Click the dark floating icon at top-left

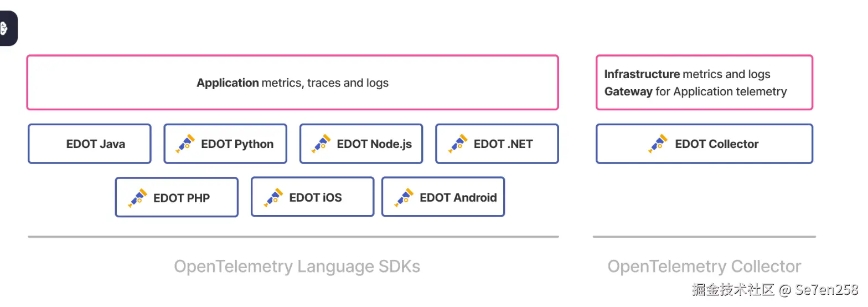click(x=6, y=28)
